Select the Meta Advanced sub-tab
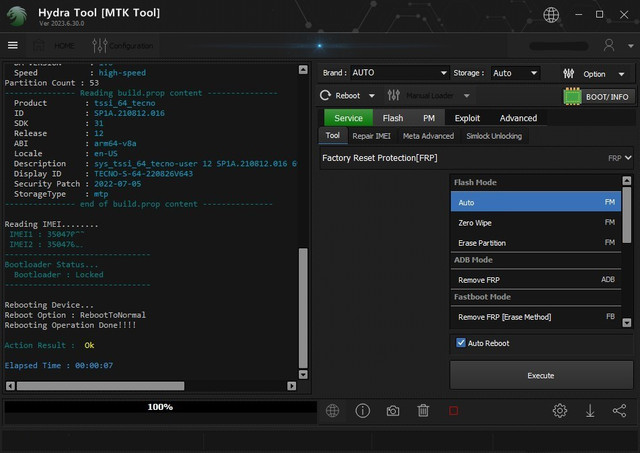This screenshot has width=640, height=453. 428,136
